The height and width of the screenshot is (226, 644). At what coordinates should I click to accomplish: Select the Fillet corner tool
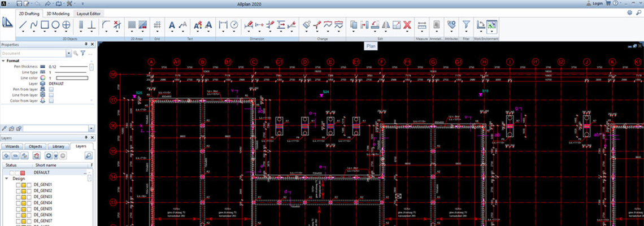[x=106, y=25]
